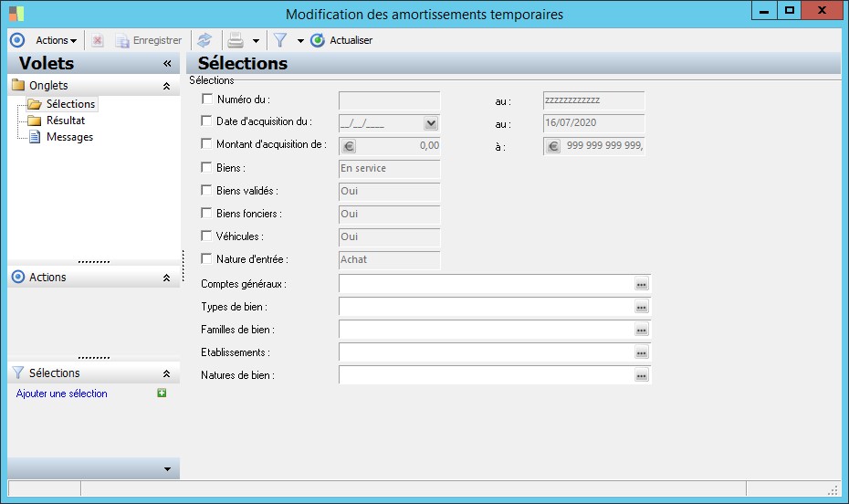This screenshot has width=849, height=504.
Task: Click the Onglets folder icon
Action: [18, 85]
